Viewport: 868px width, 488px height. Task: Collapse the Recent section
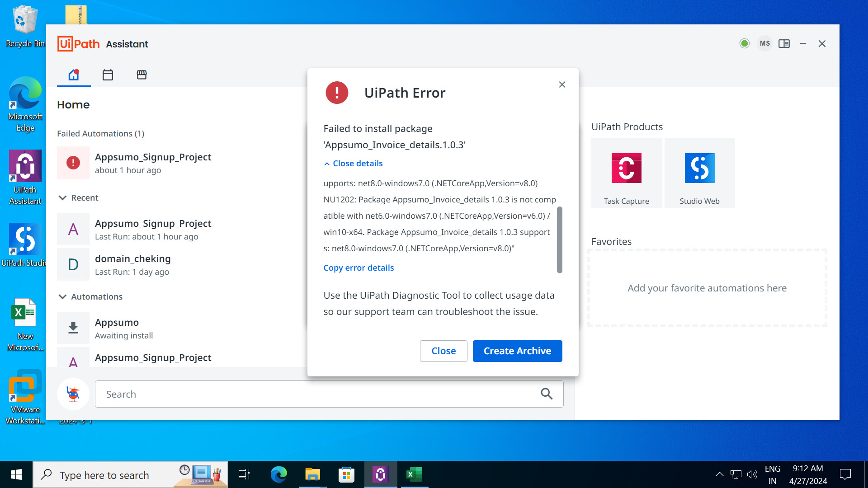tap(62, 198)
